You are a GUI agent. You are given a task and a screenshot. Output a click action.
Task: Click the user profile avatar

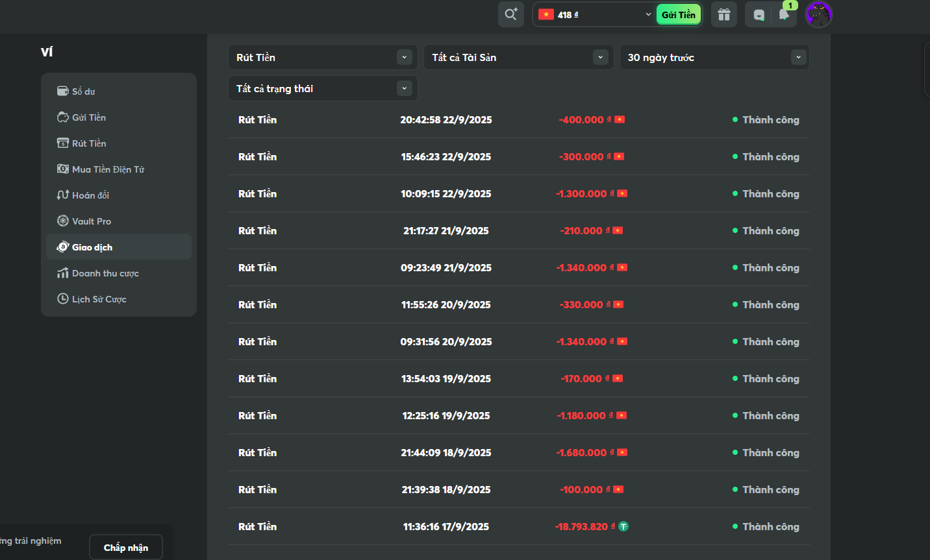818,14
